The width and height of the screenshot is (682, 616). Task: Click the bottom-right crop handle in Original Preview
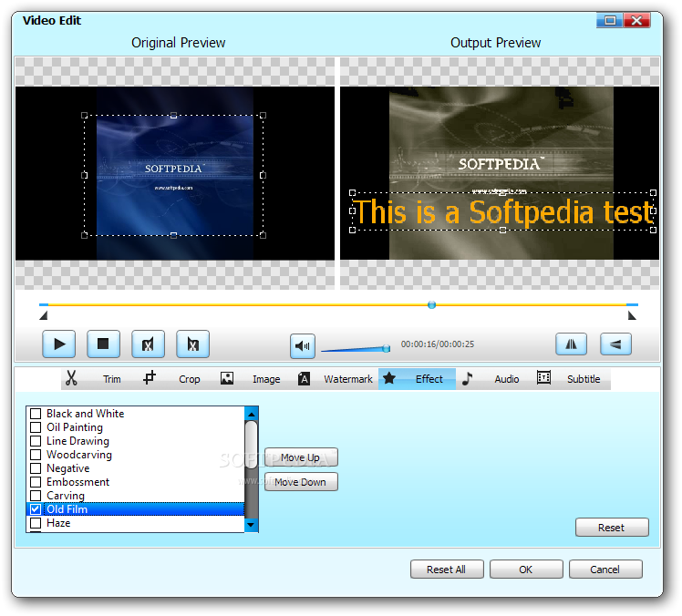pos(263,235)
